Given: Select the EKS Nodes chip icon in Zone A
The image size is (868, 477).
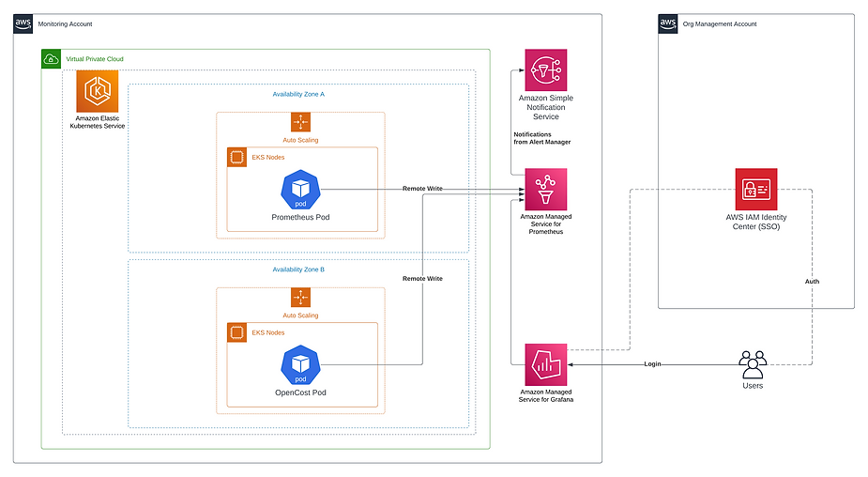Looking at the screenshot, I should coord(236,158).
